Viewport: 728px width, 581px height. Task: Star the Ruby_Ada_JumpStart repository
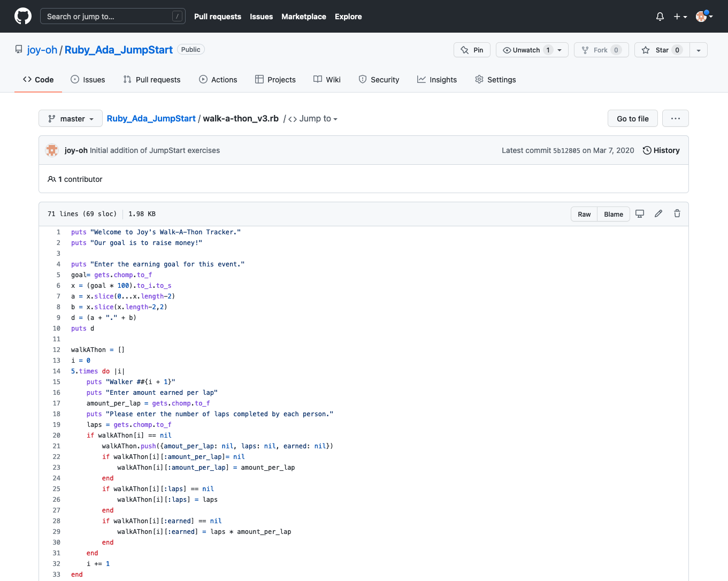tap(662, 50)
